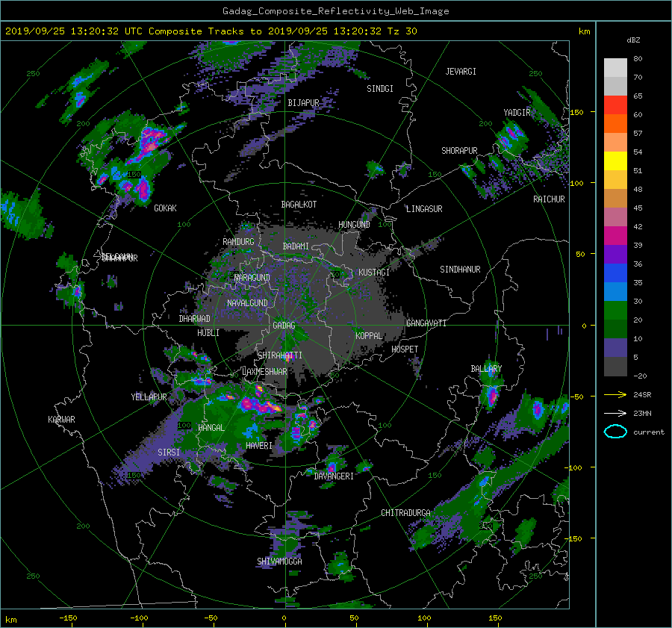Click the cyan ellipse current-storm legend icon
The height and width of the screenshot is (628, 672).
point(615,432)
